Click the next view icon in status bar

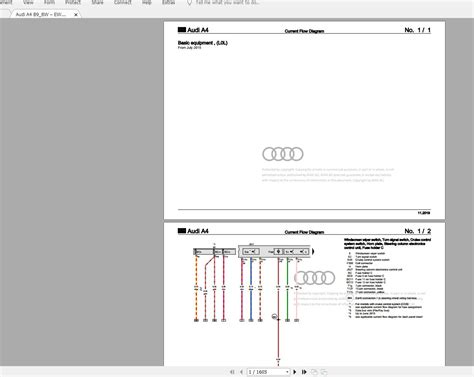pos(324,372)
